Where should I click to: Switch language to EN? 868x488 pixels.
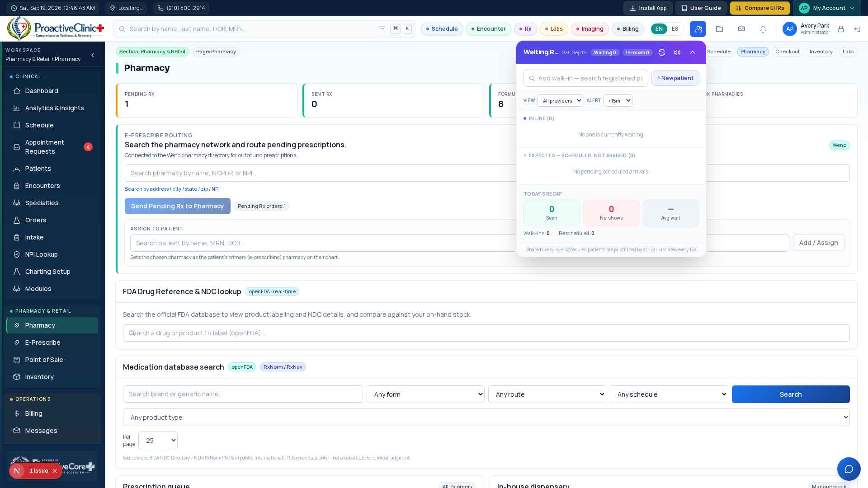(659, 29)
